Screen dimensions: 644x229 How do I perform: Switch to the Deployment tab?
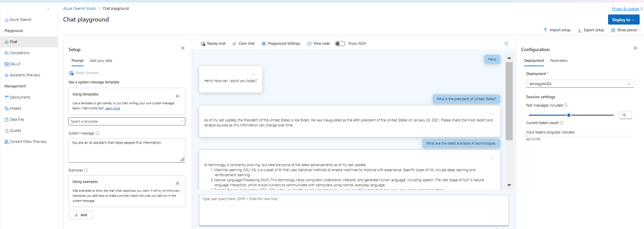(534, 61)
